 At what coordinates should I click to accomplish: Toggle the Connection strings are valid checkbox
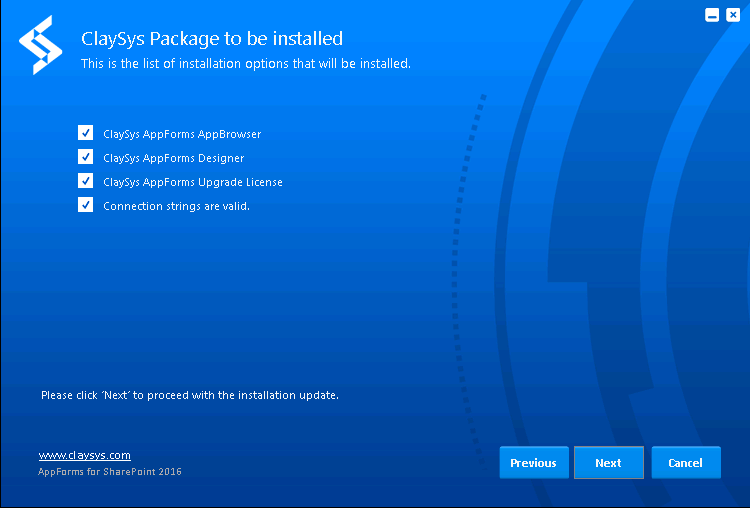pos(86,204)
